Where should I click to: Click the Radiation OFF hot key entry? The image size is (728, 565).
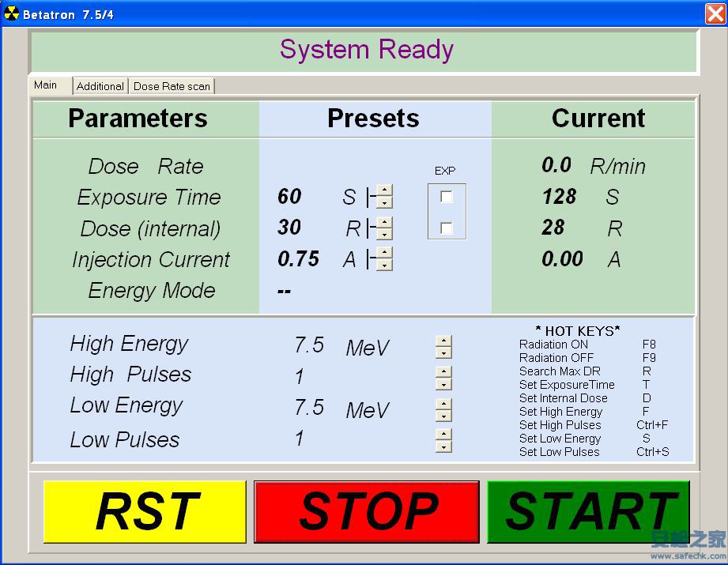pyautogui.click(x=587, y=358)
